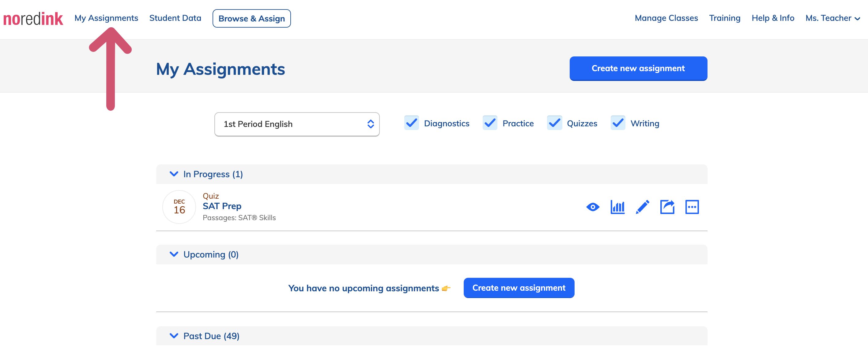Toggle the Writing filter checkbox
The height and width of the screenshot is (352, 868).
[618, 123]
